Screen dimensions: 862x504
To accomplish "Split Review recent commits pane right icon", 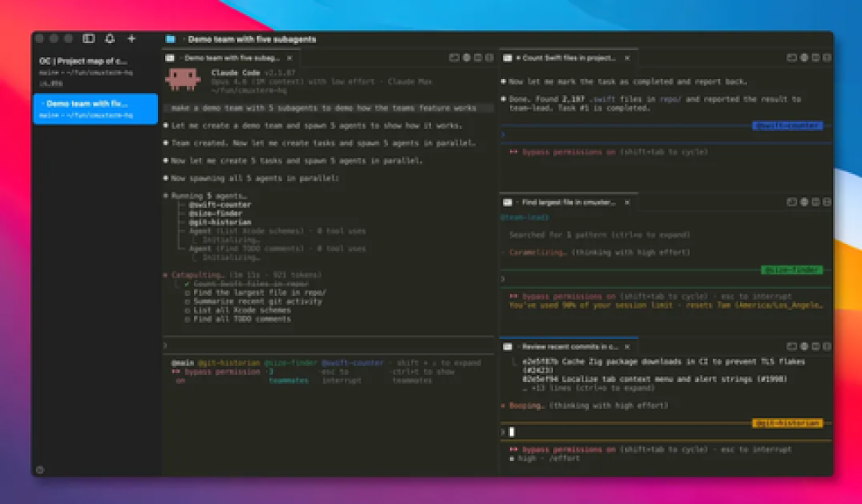I will coord(816,346).
